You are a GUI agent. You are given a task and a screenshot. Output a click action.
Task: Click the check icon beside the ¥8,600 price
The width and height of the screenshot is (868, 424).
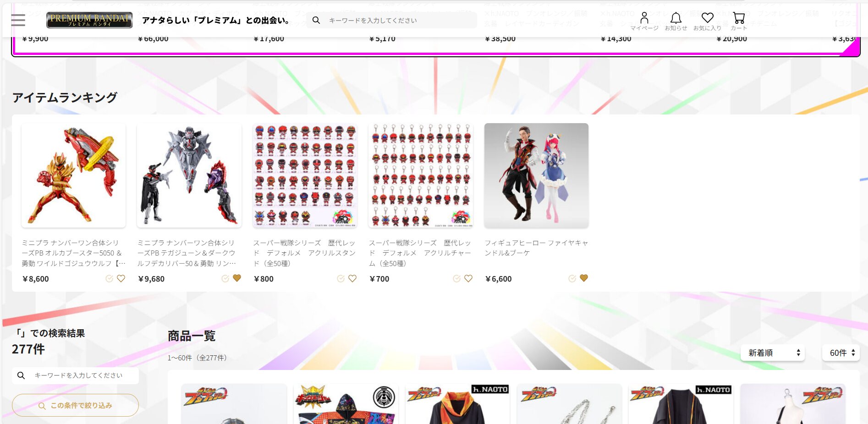(x=109, y=278)
